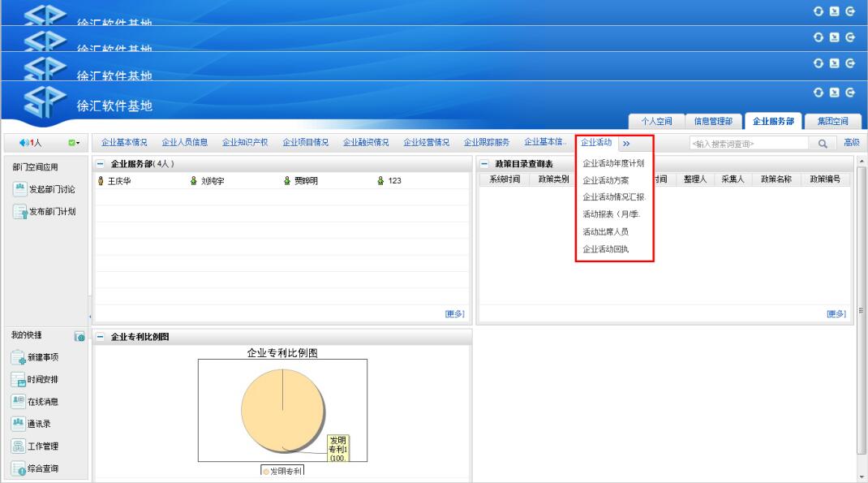This screenshot has height=483, width=868.
Task: Click user icon next to 贾晔明
Action: pyautogui.click(x=286, y=180)
